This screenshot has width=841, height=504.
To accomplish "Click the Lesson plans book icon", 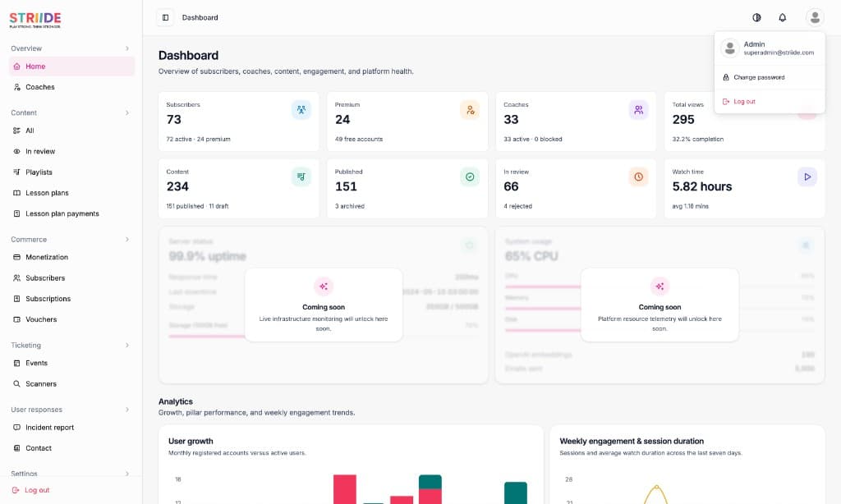I will 16,193.
